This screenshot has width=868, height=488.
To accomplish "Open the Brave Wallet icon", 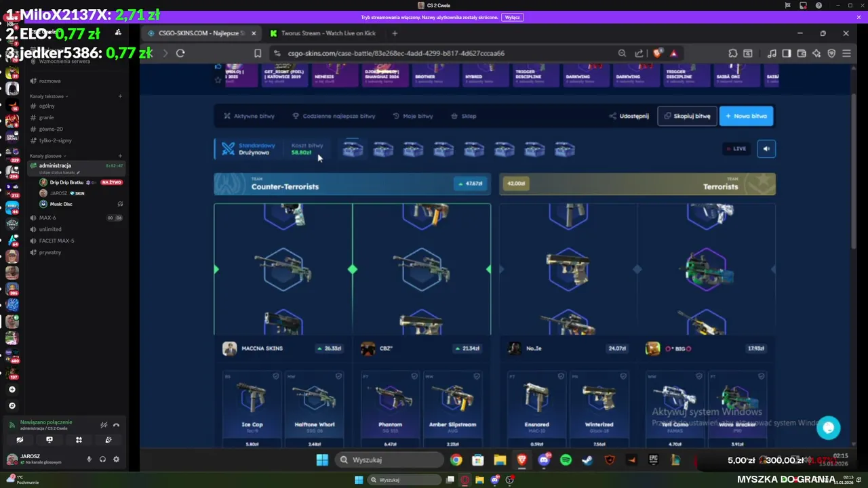I will [802, 53].
